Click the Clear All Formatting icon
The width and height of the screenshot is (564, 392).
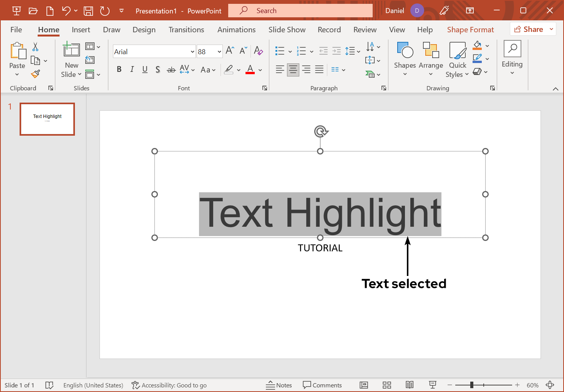[259, 51]
